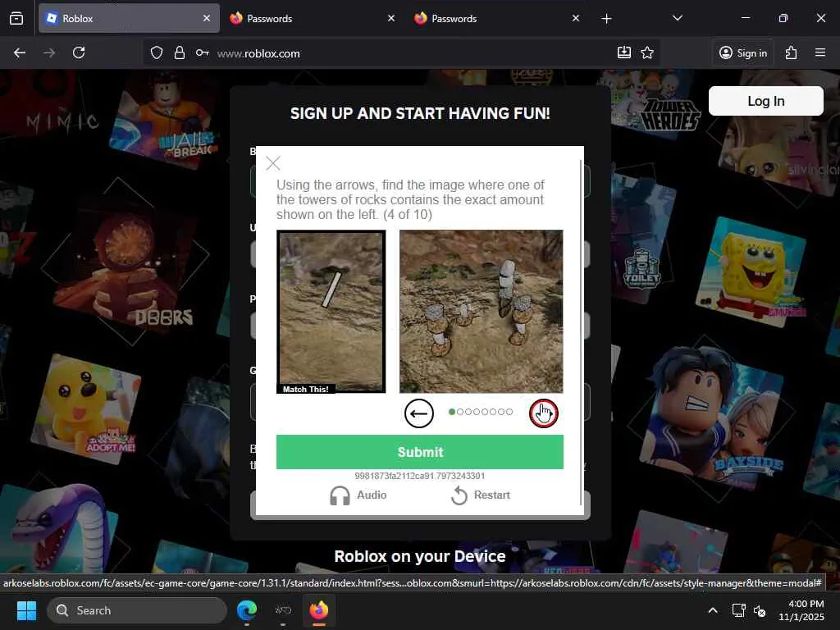Screen dimensions: 840x630
Task: Go forward to the next page
Action: point(49,52)
